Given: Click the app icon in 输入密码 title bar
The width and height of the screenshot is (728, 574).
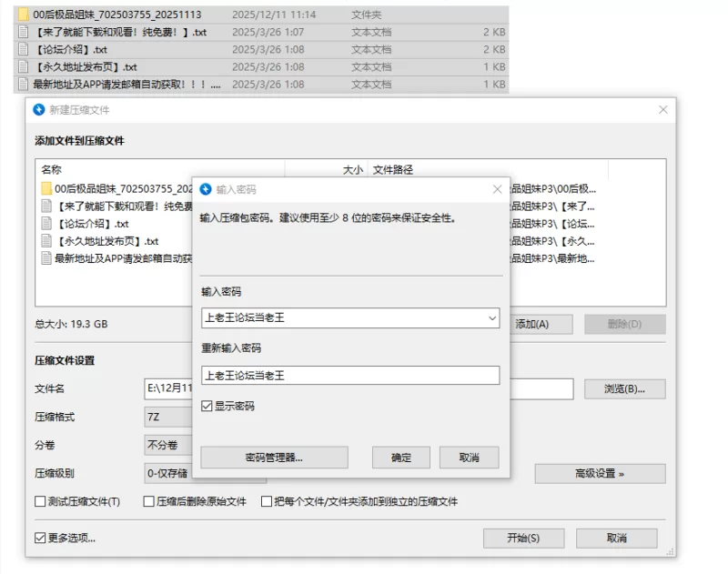Looking at the screenshot, I should [206, 189].
